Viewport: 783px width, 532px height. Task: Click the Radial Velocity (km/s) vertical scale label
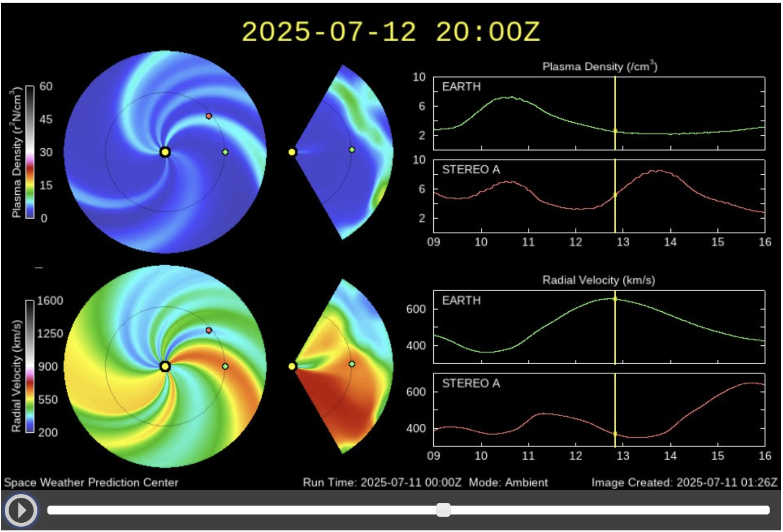(16, 376)
